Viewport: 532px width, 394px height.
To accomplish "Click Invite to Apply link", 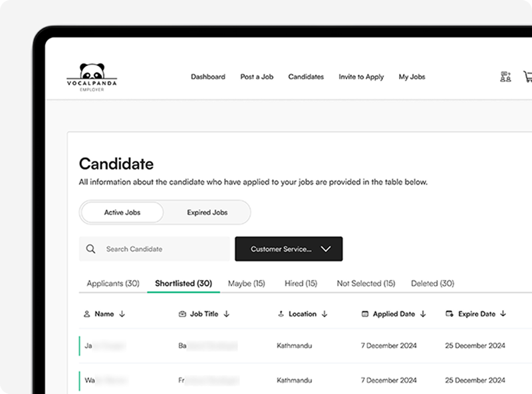I will point(361,77).
